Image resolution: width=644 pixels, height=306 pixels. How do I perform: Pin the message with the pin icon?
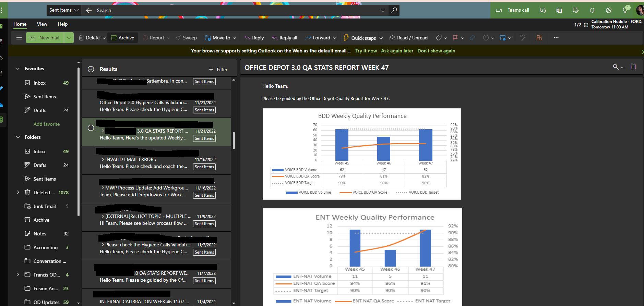(x=472, y=38)
